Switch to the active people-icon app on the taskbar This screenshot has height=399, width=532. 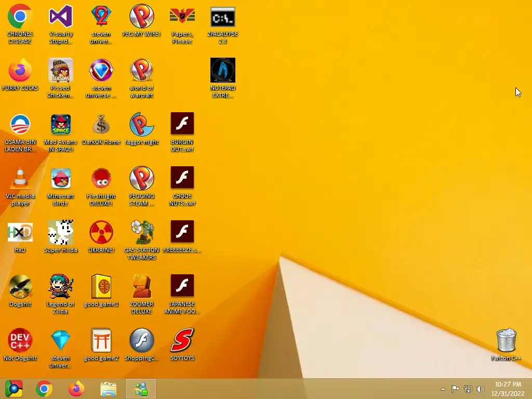pyautogui.click(x=141, y=389)
